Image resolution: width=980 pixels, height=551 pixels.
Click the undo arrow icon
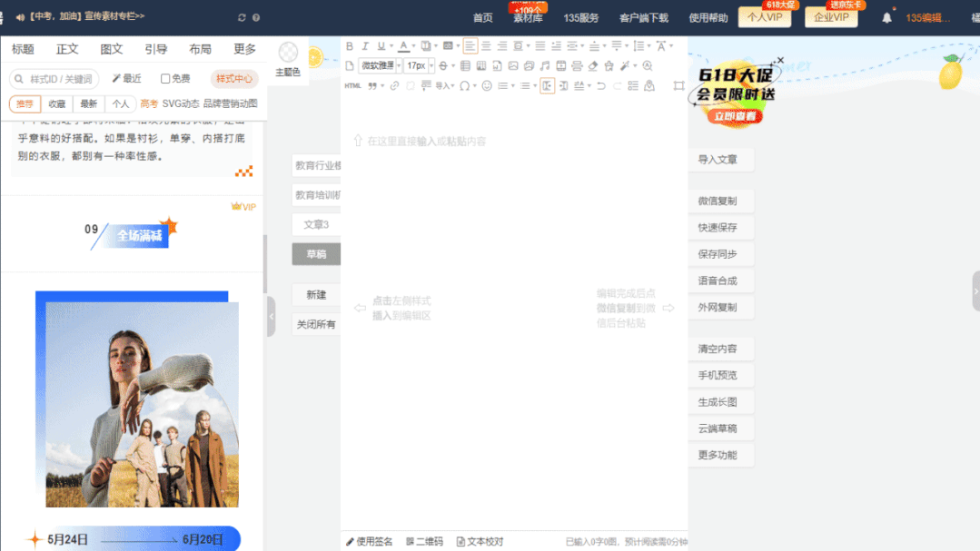click(601, 86)
